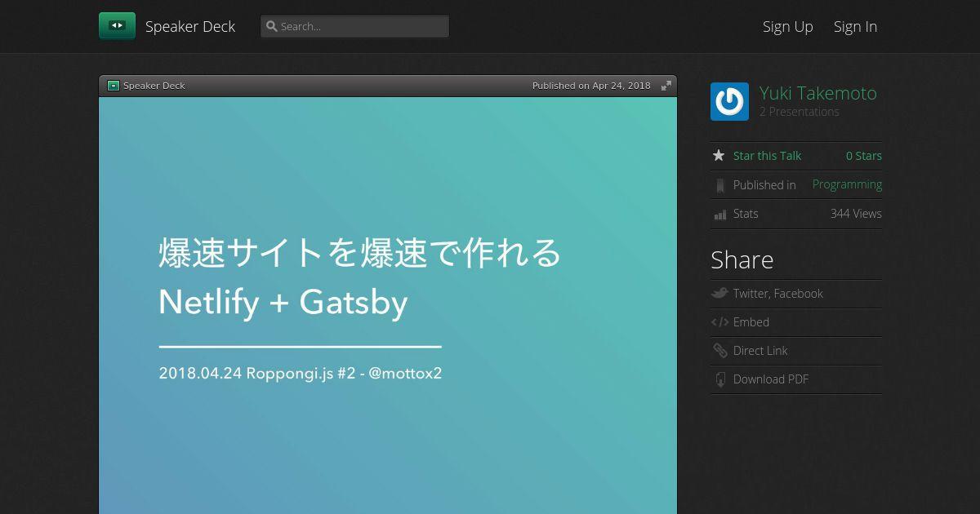Viewport: 980px width, 514px height.
Task: Click '2 Presentations' text
Action: [799, 112]
